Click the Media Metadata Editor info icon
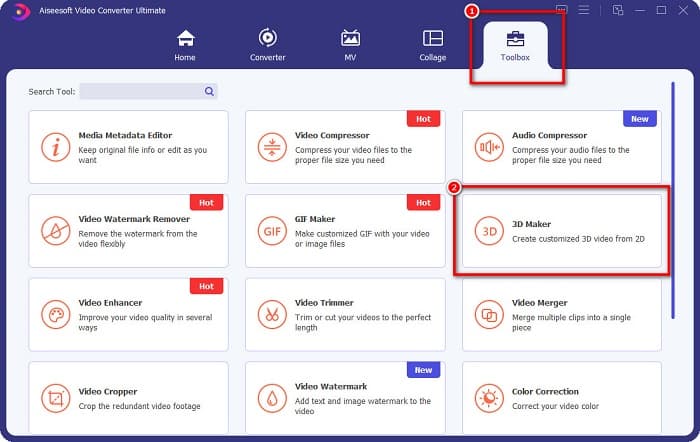 (x=56, y=147)
